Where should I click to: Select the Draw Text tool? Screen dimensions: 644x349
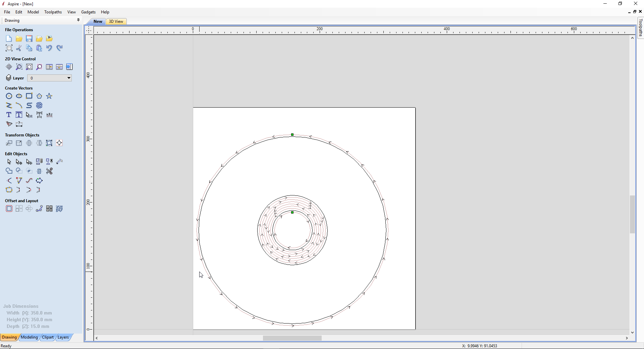(x=9, y=115)
